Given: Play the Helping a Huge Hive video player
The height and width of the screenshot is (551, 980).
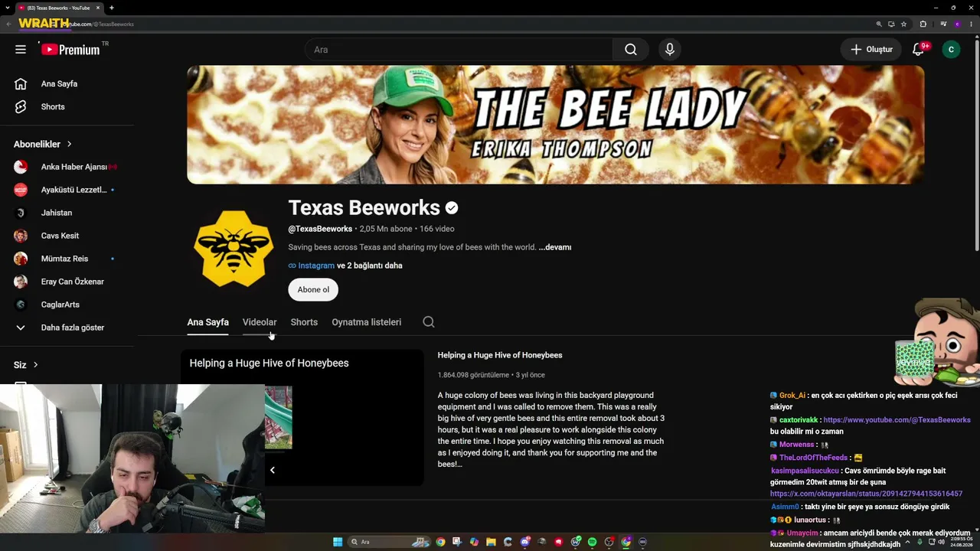Looking at the screenshot, I should pyautogui.click(x=302, y=418).
